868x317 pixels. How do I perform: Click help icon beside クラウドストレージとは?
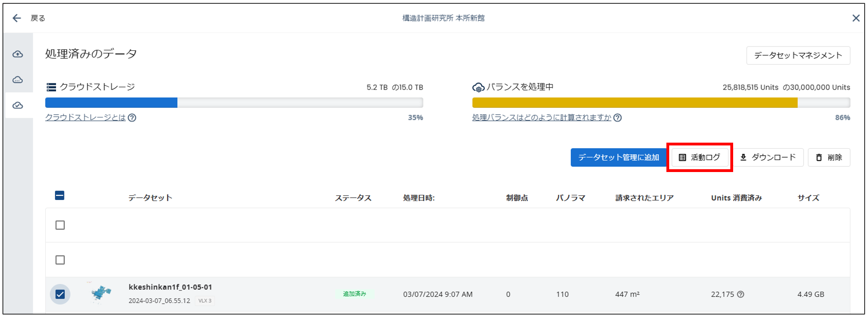point(132,117)
